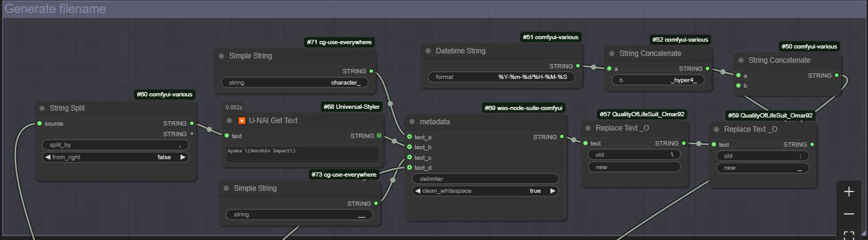Collapse the metadata node dot

tap(412, 122)
